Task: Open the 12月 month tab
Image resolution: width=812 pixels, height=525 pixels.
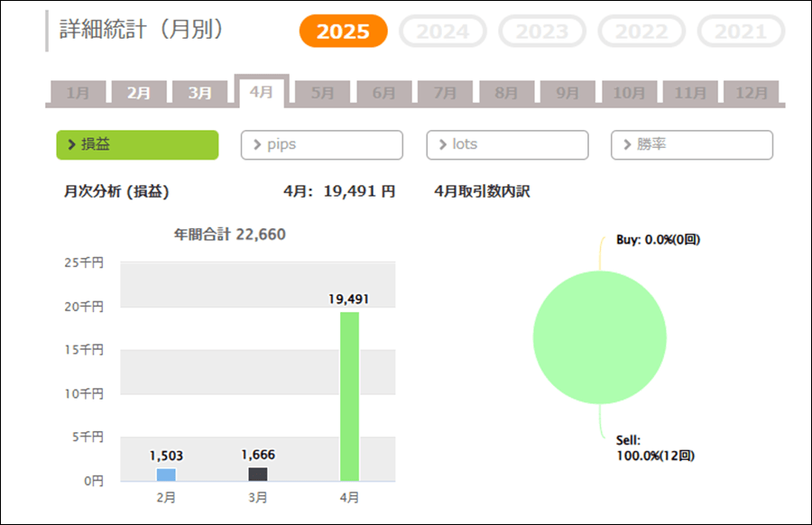Action: pos(752,92)
